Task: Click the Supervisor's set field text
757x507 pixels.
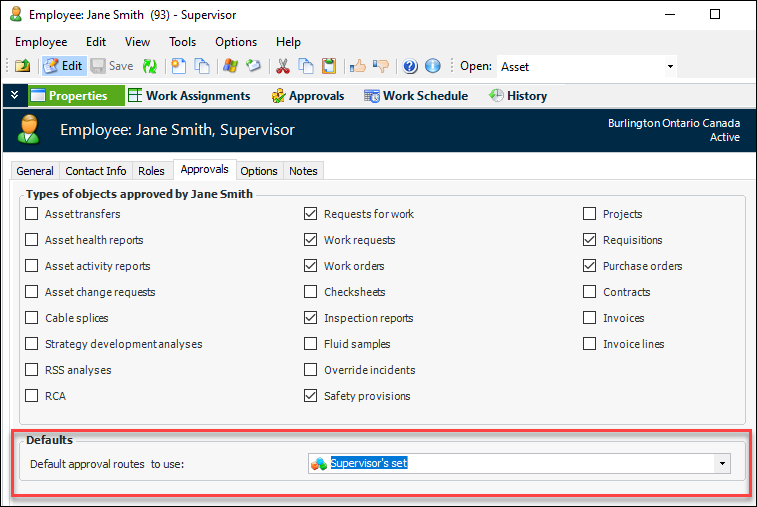Action: point(369,464)
